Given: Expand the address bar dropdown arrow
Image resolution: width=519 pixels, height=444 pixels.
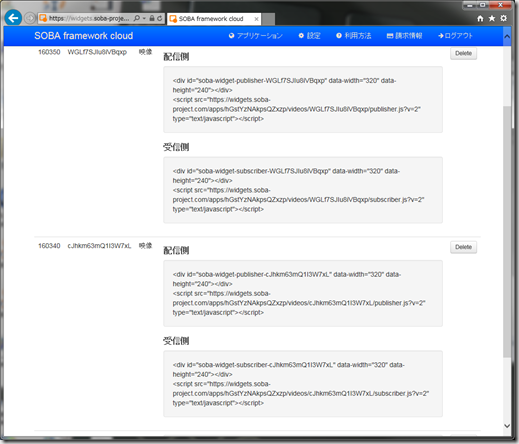Looking at the screenshot, I should pyautogui.click(x=144, y=18).
